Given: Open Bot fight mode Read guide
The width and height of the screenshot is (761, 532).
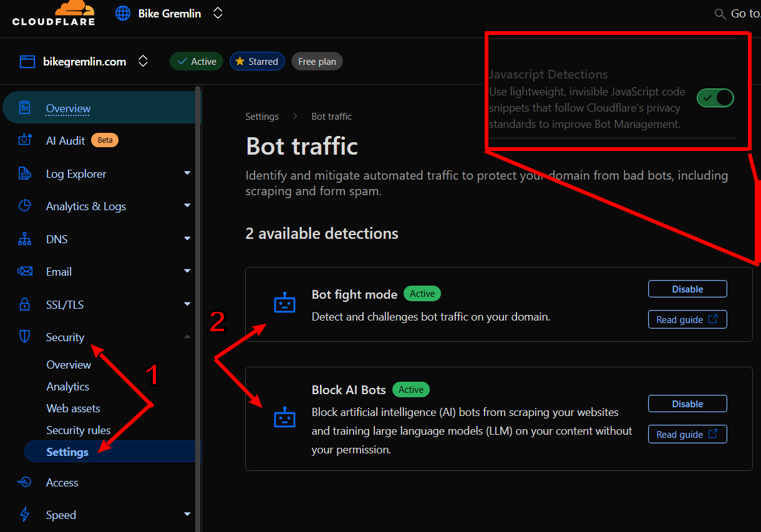Looking at the screenshot, I should coord(687,319).
